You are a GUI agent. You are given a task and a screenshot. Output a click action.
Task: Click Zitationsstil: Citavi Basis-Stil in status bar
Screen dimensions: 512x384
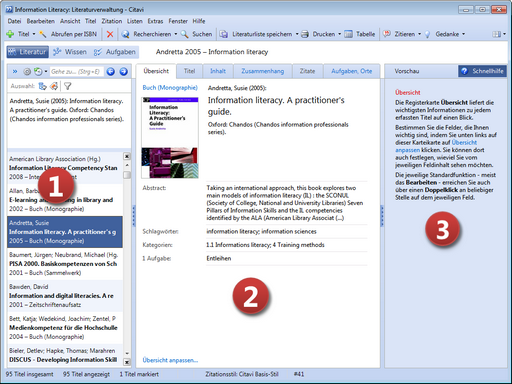point(242,374)
